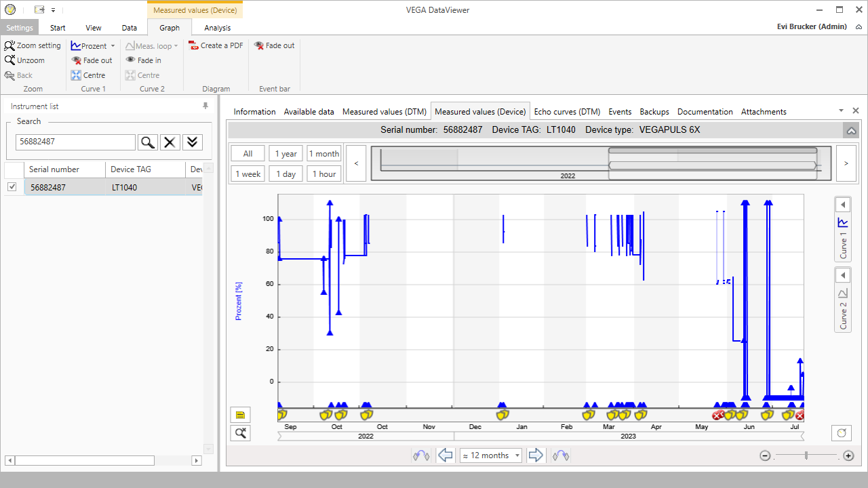Screen dimensions: 868x488
Task: Open the event report note icon
Action: pos(240,414)
